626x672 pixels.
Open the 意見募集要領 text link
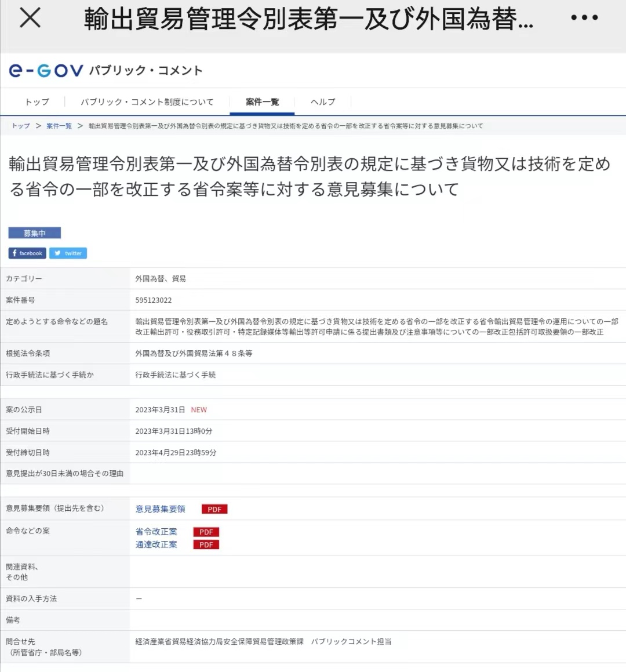161,509
